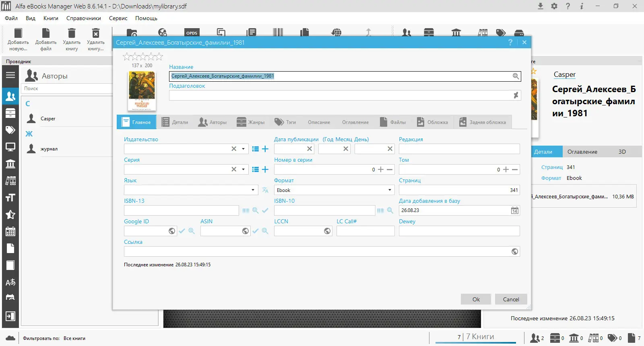Open the Сервис menu
The height and width of the screenshot is (346, 644).
118,18
